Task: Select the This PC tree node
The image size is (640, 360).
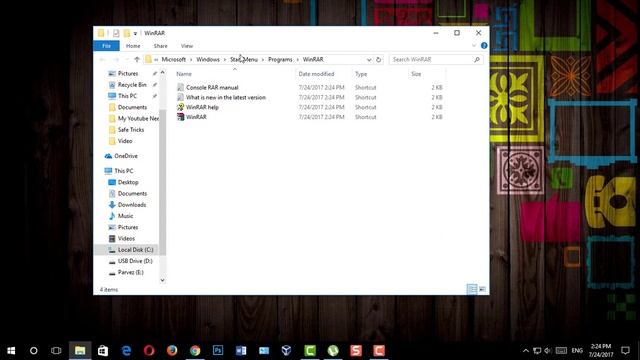Action: click(x=124, y=171)
